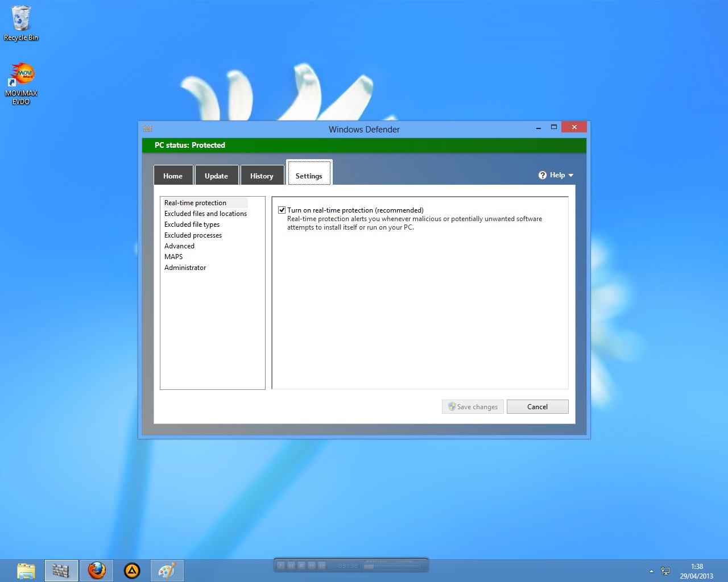Click the taskbar player seek progress bar
The height and width of the screenshot is (582, 728).
pos(392,567)
